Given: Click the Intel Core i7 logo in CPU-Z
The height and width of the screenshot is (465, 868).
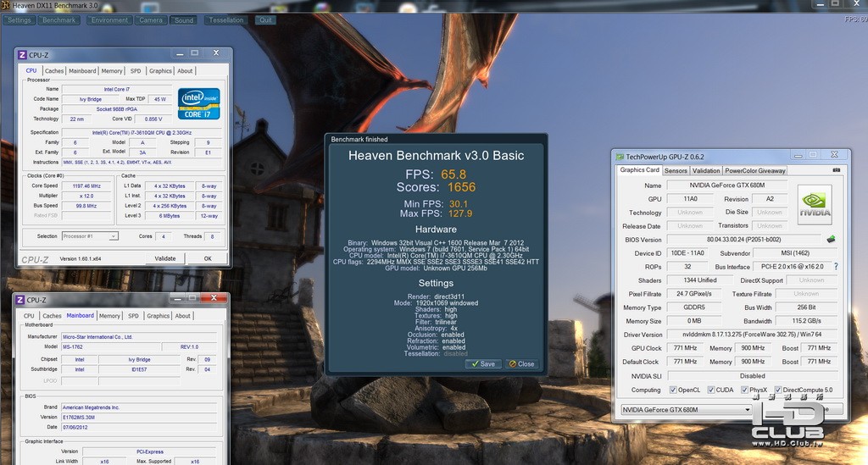Looking at the screenshot, I should [198, 103].
